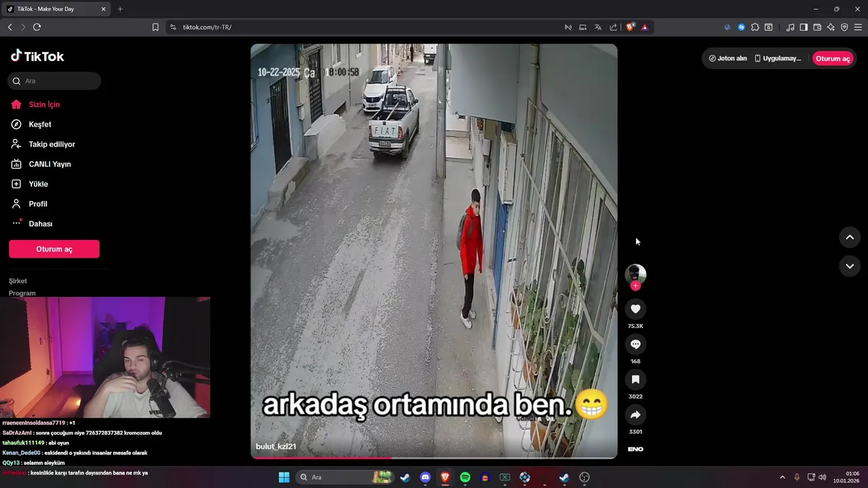Click the TikTok logo
Screen dimensions: 868x488
click(x=37, y=56)
